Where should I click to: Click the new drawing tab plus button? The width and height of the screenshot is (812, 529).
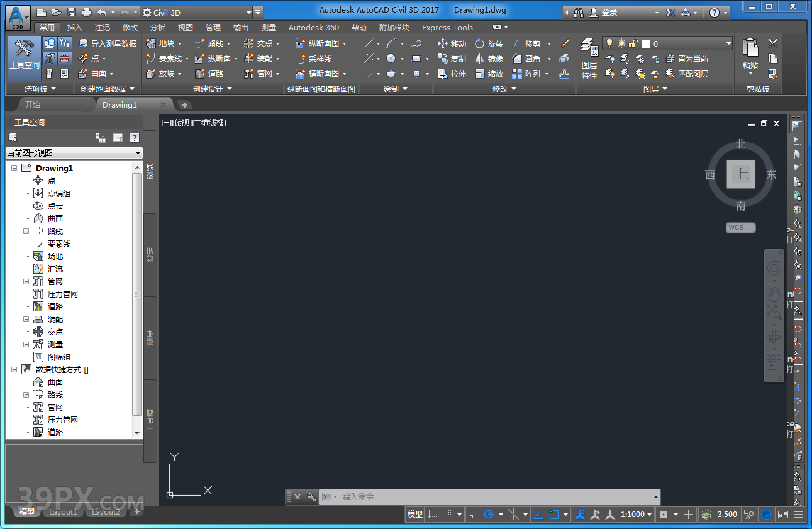click(x=185, y=104)
